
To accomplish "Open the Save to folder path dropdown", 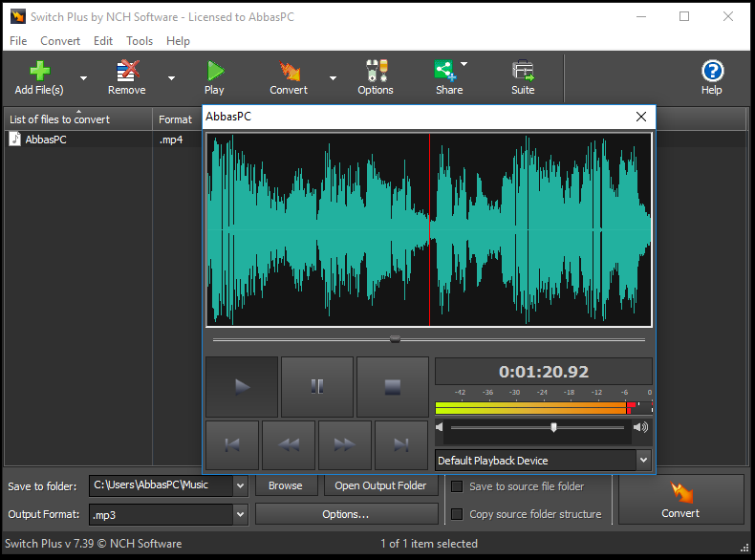I will click(240, 485).
